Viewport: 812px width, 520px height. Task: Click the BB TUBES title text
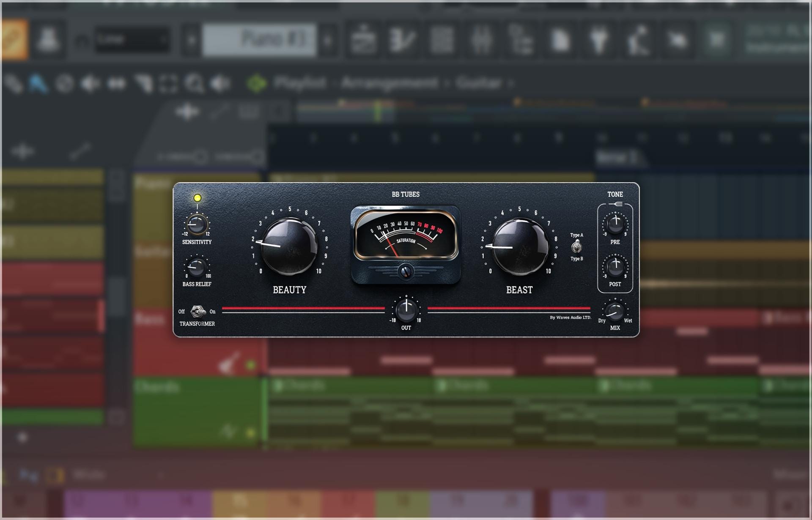point(406,194)
